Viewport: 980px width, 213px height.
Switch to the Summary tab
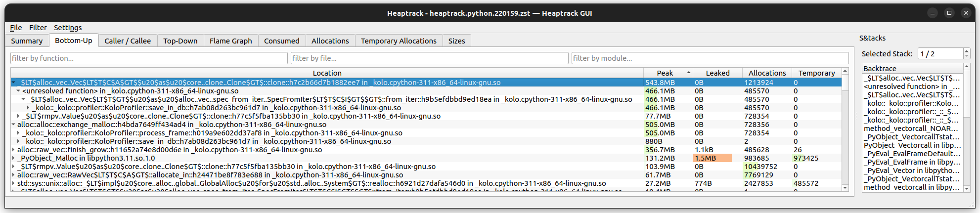coord(27,41)
